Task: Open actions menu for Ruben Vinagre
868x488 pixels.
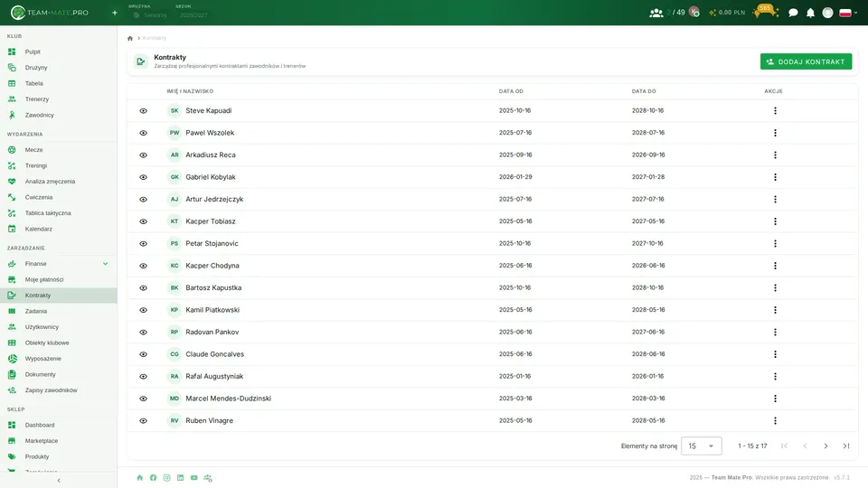Action: coord(775,420)
